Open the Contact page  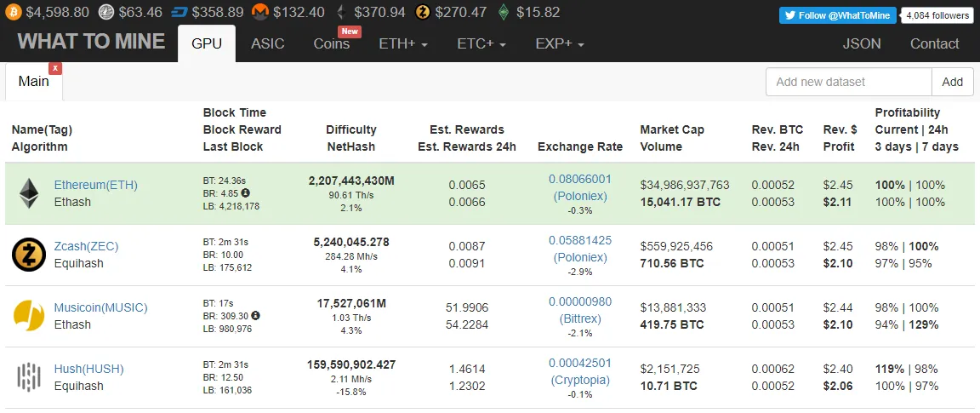point(934,43)
